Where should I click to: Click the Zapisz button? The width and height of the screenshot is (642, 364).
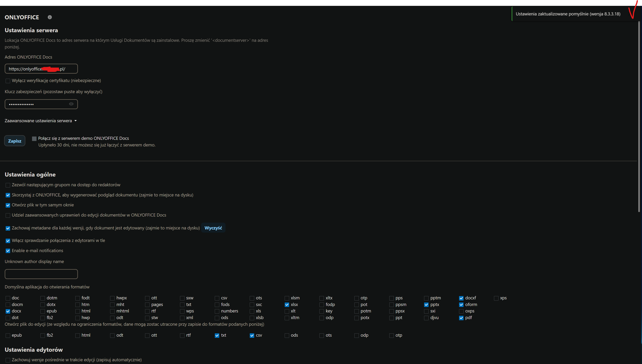pyautogui.click(x=15, y=141)
